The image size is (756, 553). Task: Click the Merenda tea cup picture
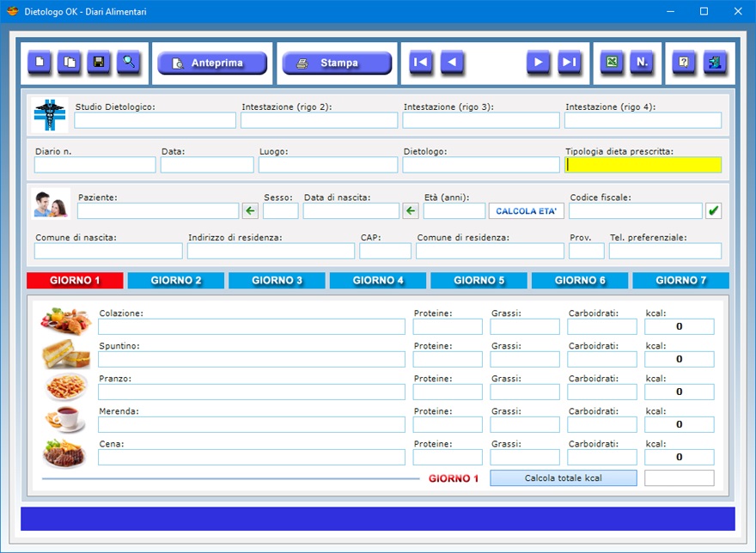(x=65, y=419)
